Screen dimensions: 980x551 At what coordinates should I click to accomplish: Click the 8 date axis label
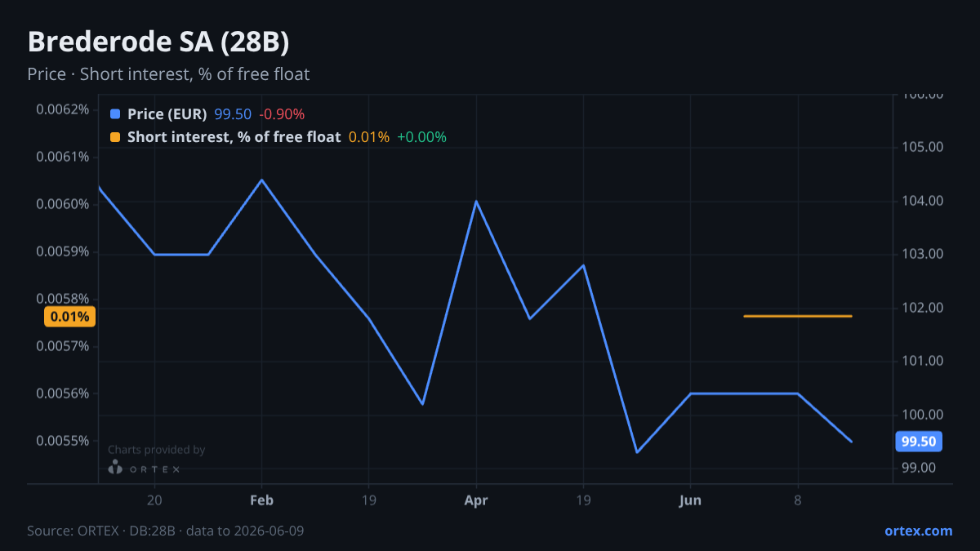tap(798, 500)
